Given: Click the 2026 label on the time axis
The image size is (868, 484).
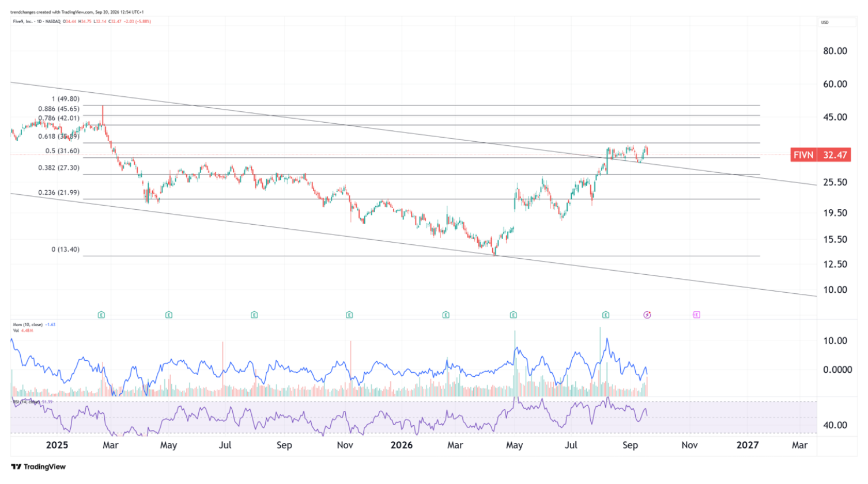Looking at the screenshot, I should click(x=402, y=445).
